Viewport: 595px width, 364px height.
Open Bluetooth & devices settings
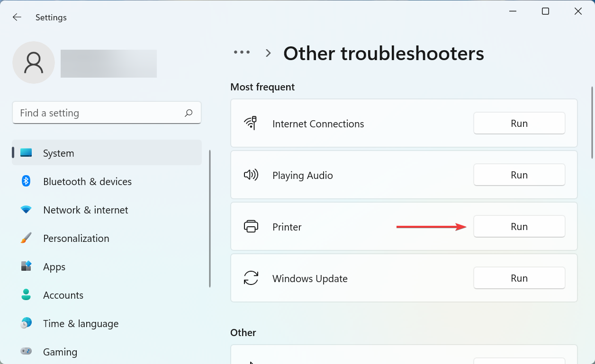(x=107, y=181)
